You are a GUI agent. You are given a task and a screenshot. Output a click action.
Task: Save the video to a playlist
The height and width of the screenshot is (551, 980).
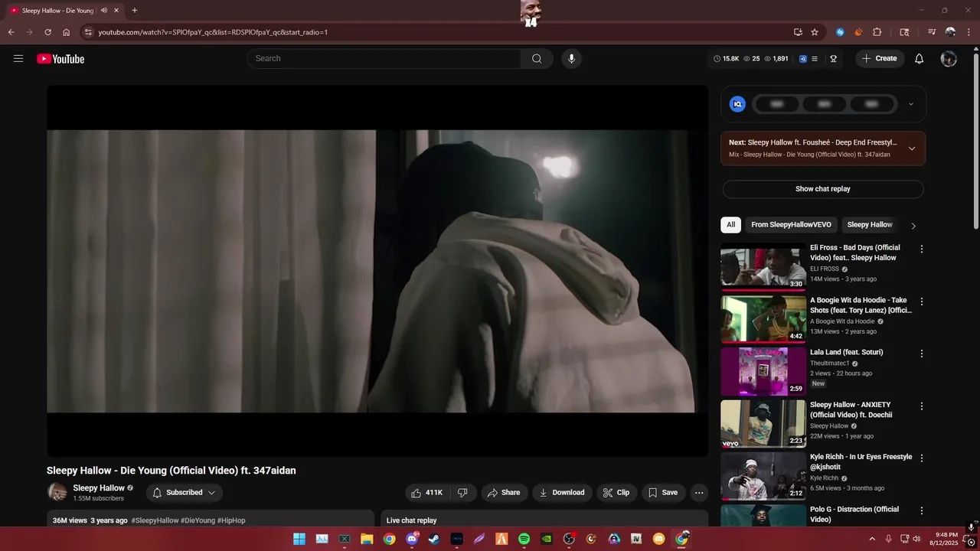[663, 493]
